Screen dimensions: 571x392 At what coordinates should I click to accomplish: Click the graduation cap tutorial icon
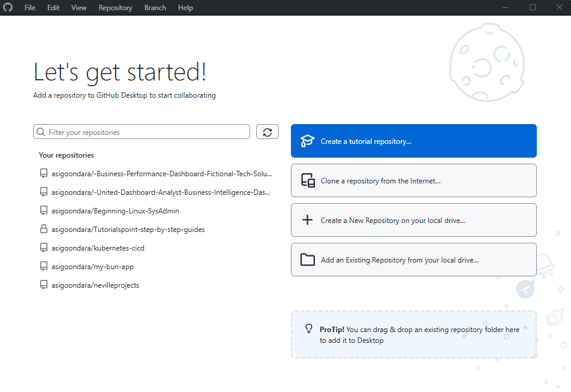[308, 140]
